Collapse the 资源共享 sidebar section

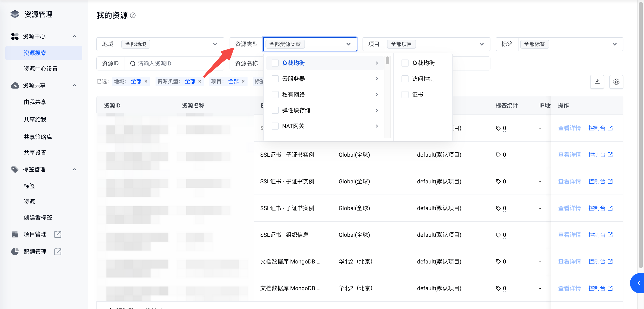tap(74, 85)
